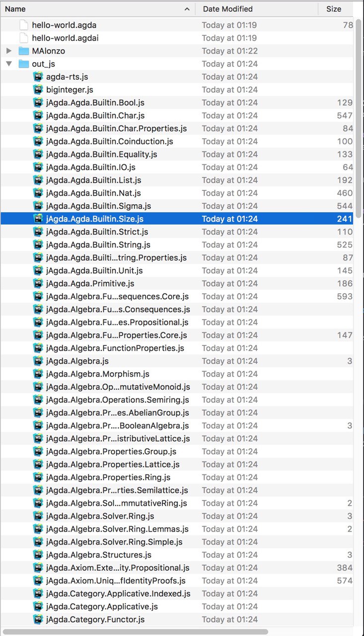
Task: Click the size value 593
Action: click(345, 296)
